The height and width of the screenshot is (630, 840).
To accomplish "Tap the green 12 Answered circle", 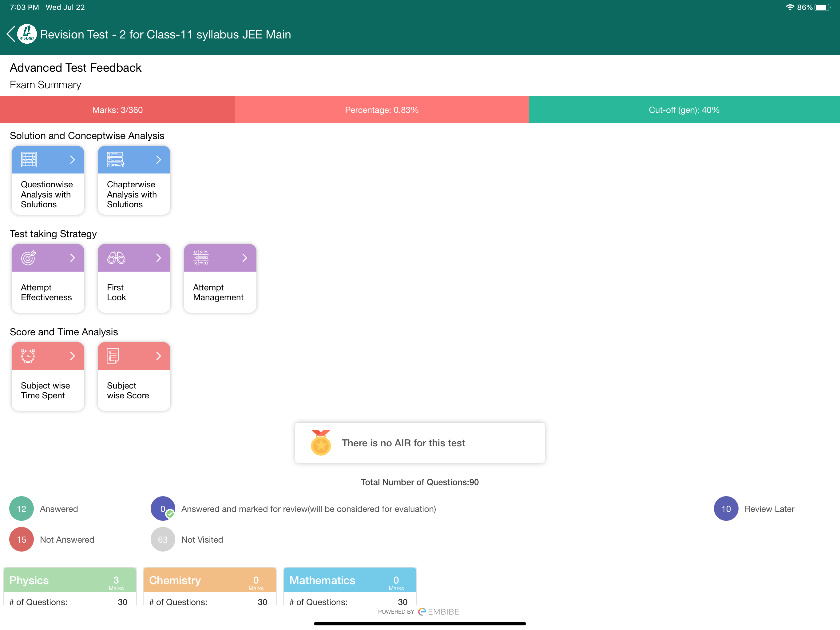I will point(22,509).
